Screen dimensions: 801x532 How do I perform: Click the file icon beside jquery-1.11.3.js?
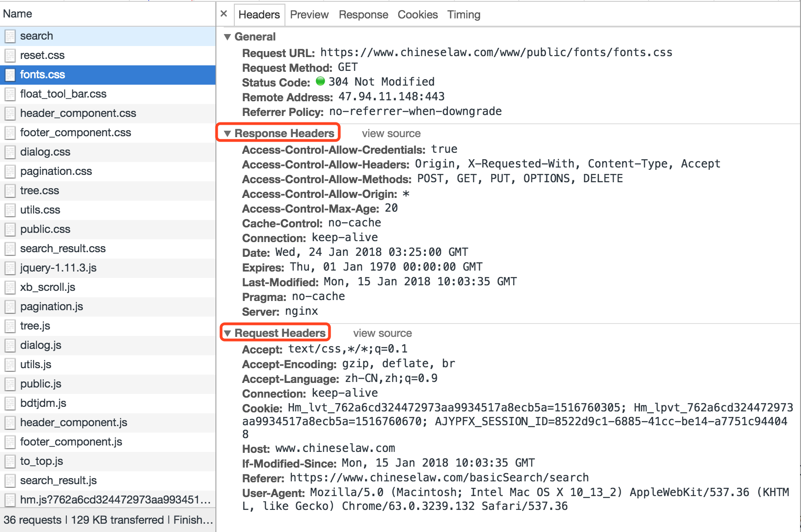point(10,268)
